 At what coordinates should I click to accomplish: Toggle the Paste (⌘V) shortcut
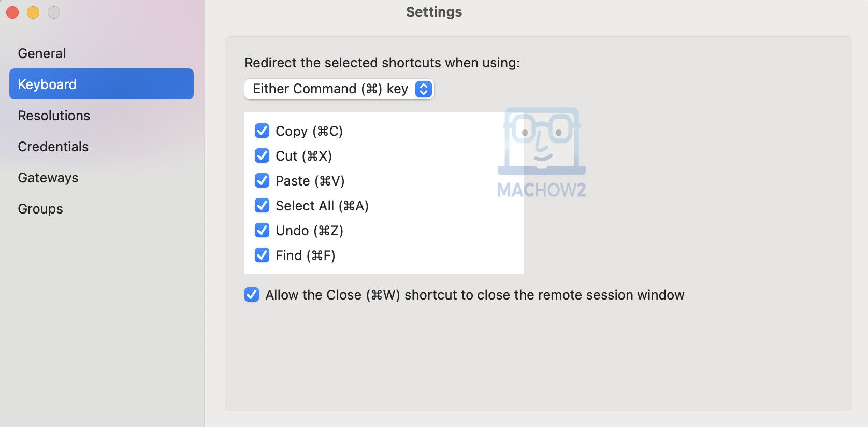pyautogui.click(x=262, y=180)
